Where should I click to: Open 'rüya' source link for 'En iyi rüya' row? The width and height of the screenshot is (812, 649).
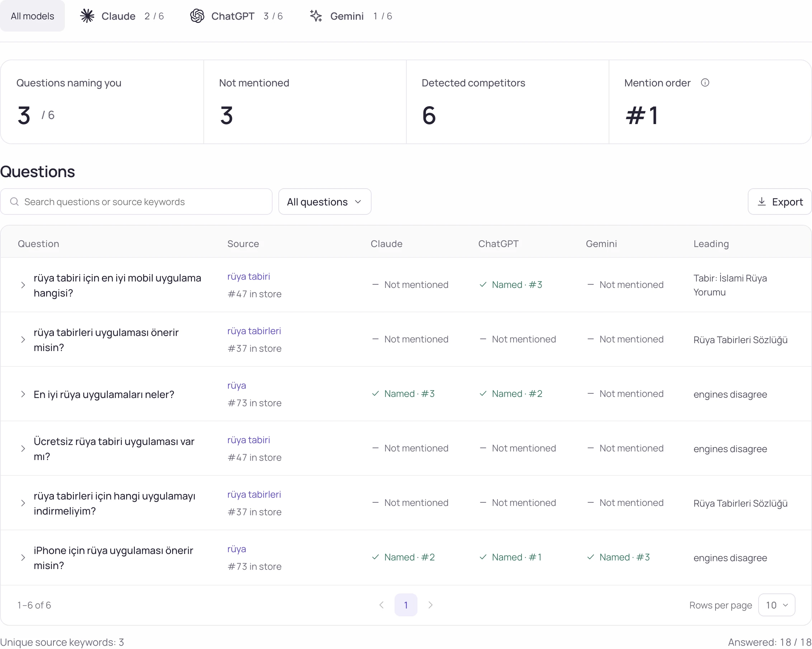point(236,386)
